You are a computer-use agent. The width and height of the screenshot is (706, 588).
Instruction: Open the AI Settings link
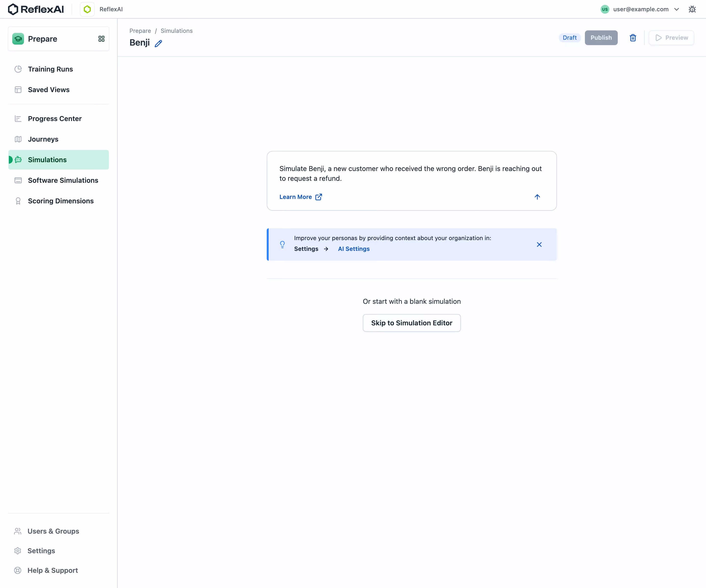[354, 249]
